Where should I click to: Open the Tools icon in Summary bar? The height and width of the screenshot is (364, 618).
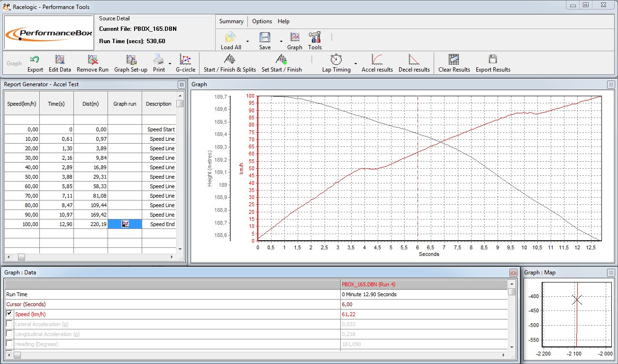tap(315, 38)
